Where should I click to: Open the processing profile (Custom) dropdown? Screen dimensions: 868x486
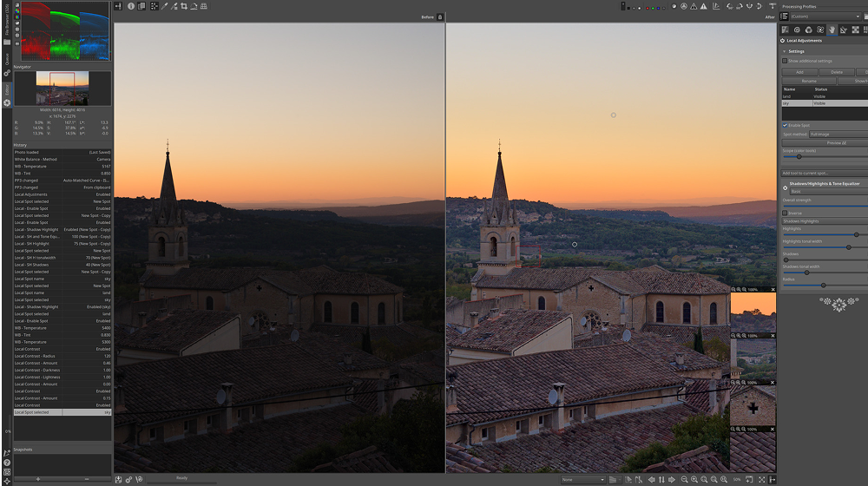[x=825, y=16]
